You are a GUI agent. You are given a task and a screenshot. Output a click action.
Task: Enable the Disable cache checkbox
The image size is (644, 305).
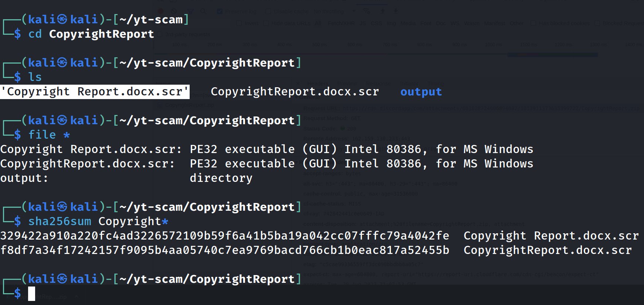[268, 11]
